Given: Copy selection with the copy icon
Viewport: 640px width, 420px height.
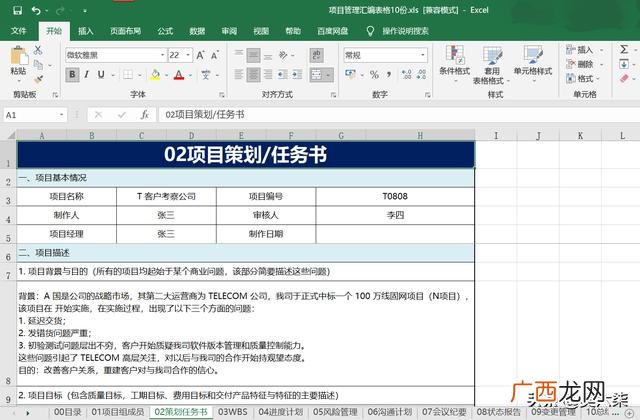Looking at the screenshot, I should point(38,64).
